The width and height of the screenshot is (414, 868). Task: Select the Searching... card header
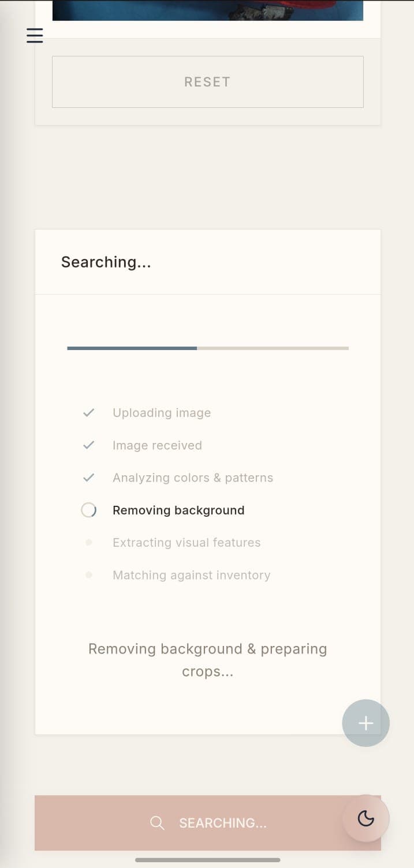pyautogui.click(x=106, y=262)
